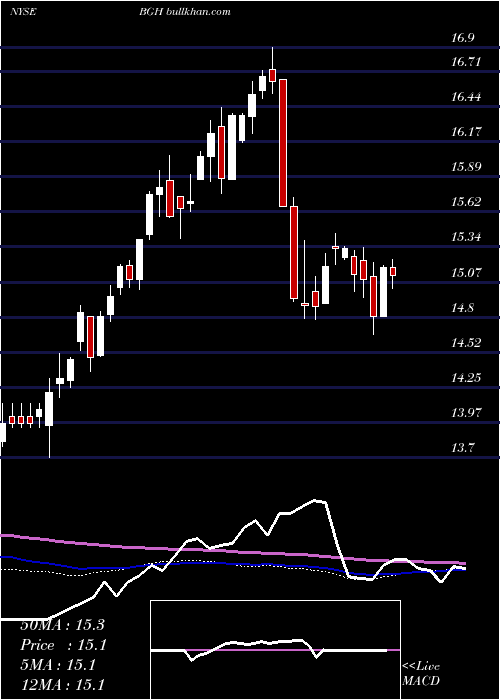Click the 16.44 price axis label
Viewport: 500px width, 700px height.
466,97
